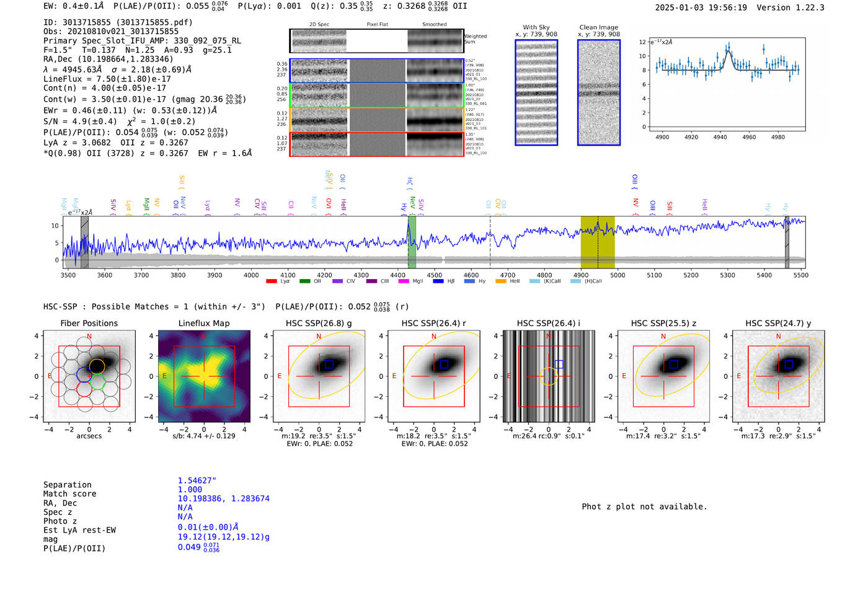This screenshot has width=868, height=591.
Task: Click the Hβ blue legend swatch
Action: pos(438,281)
